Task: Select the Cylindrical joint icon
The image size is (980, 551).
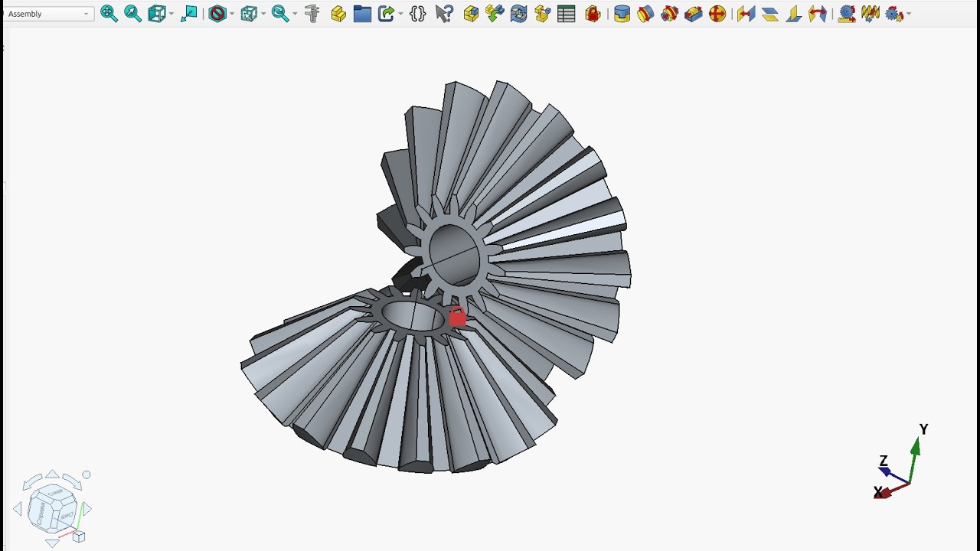Action: [x=669, y=14]
